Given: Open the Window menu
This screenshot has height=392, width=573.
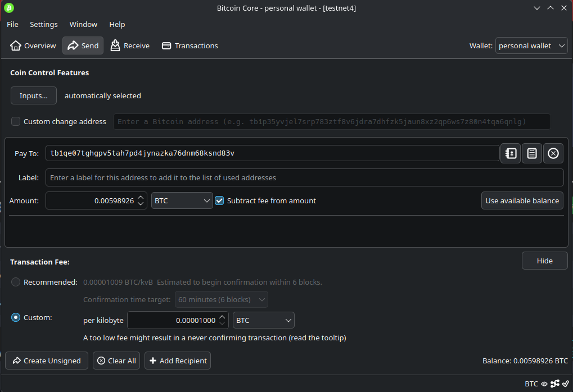Looking at the screenshot, I should click(83, 25).
